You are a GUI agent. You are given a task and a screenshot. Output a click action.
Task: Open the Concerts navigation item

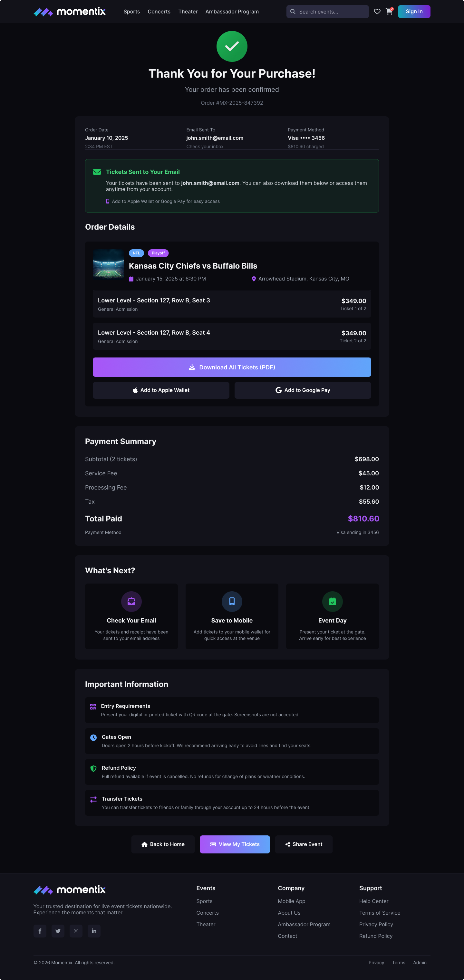159,12
